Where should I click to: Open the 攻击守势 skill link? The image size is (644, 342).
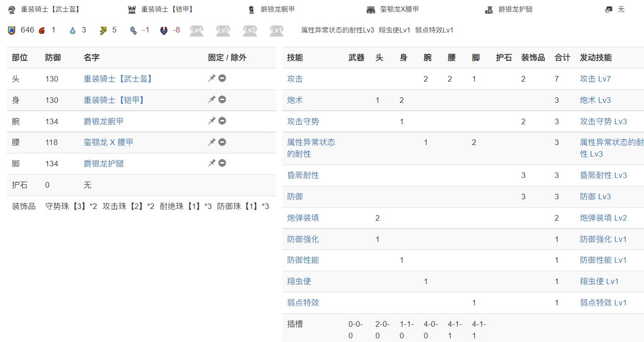303,121
